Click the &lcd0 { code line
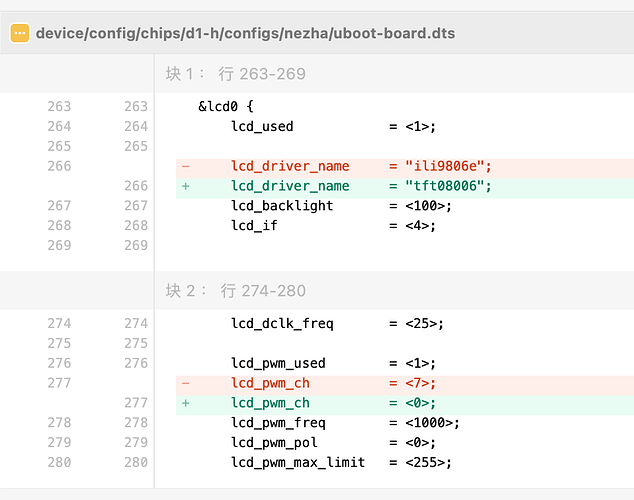The width and height of the screenshot is (634, 500). click(x=226, y=107)
